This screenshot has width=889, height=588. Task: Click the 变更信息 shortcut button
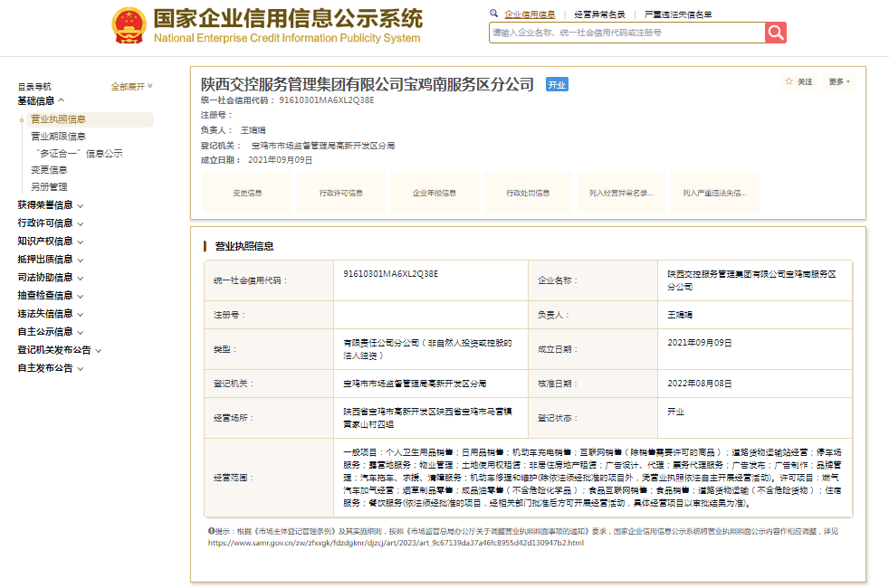(x=247, y=193)
